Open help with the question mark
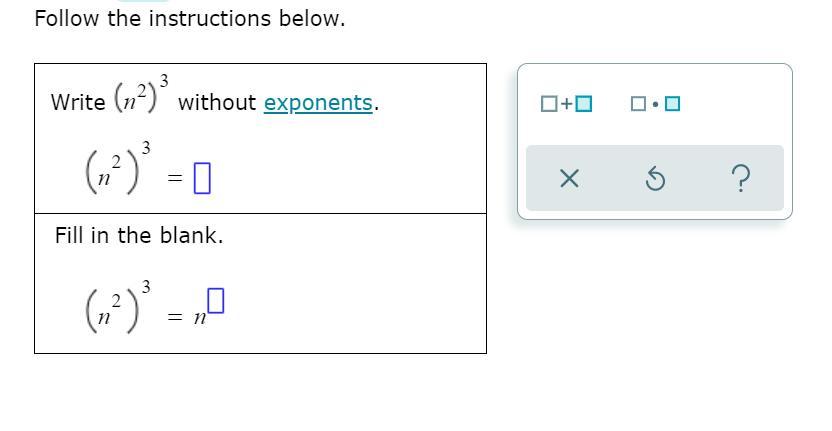Image resolution: width=832 pixels, height=431 pixels. click(x=741, y=179)
